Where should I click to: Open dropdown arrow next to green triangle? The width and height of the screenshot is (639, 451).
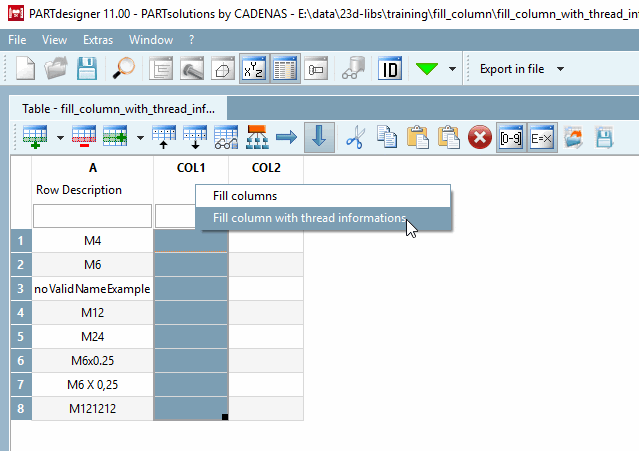click(x=452, y=69)
